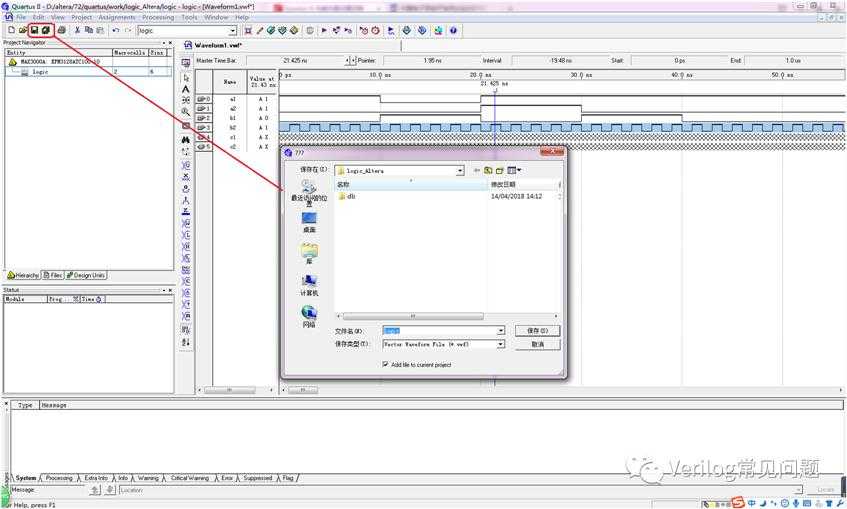The image size is (847, 509).
Task: Click the Date modified column header in dialog
Action: (x=523, y=185)
